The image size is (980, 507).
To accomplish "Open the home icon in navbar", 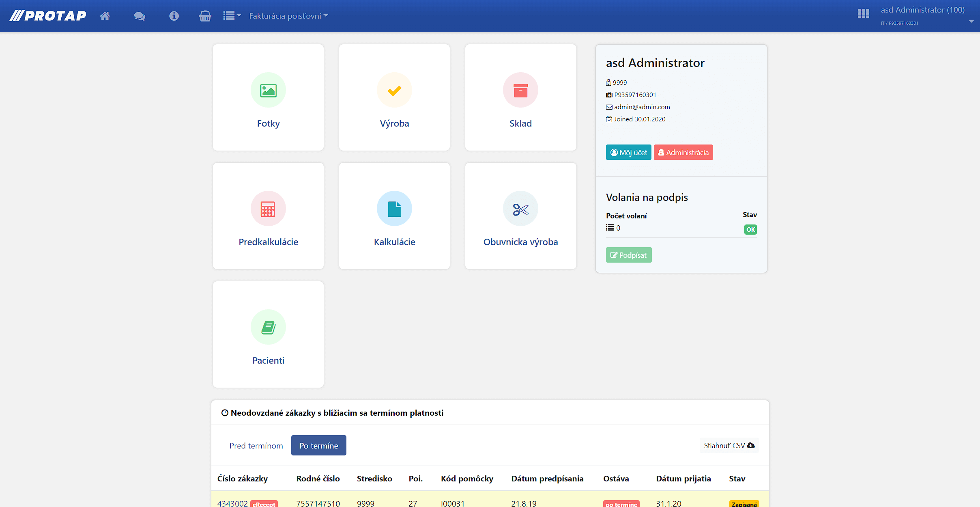I will click(105, 16).
